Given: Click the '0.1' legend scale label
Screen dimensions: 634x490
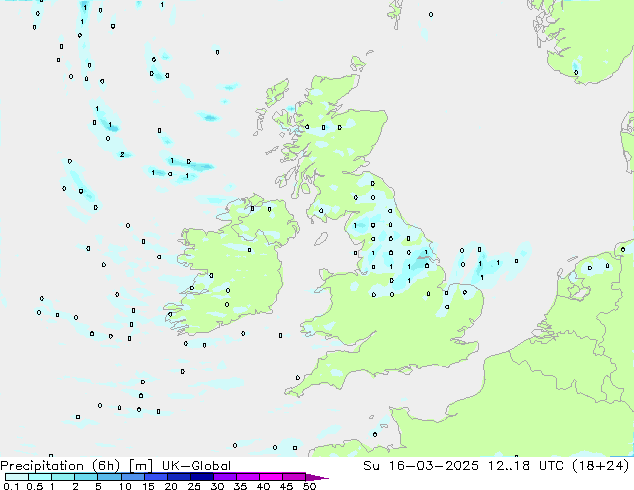Looking at the screenshot, I should (x=11, y=486).
